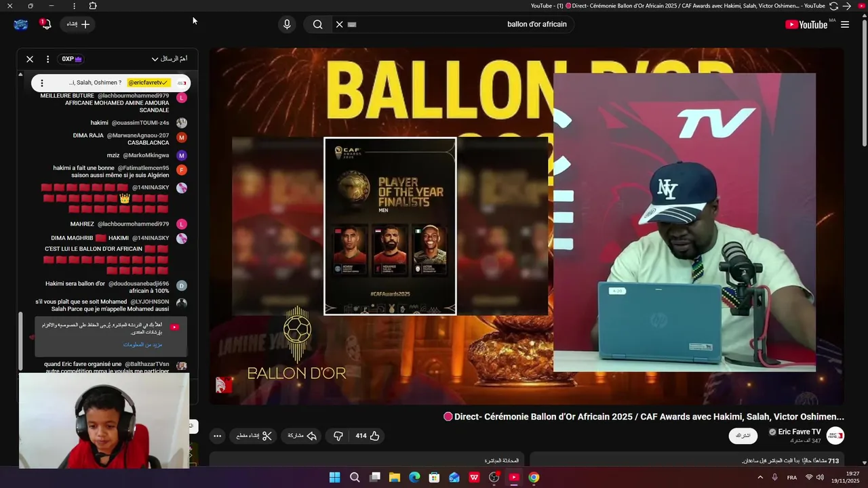Screen dimensions: 868x488
Task: Click the search field with 'ballon d'or africain'
Action: [454, 24]
